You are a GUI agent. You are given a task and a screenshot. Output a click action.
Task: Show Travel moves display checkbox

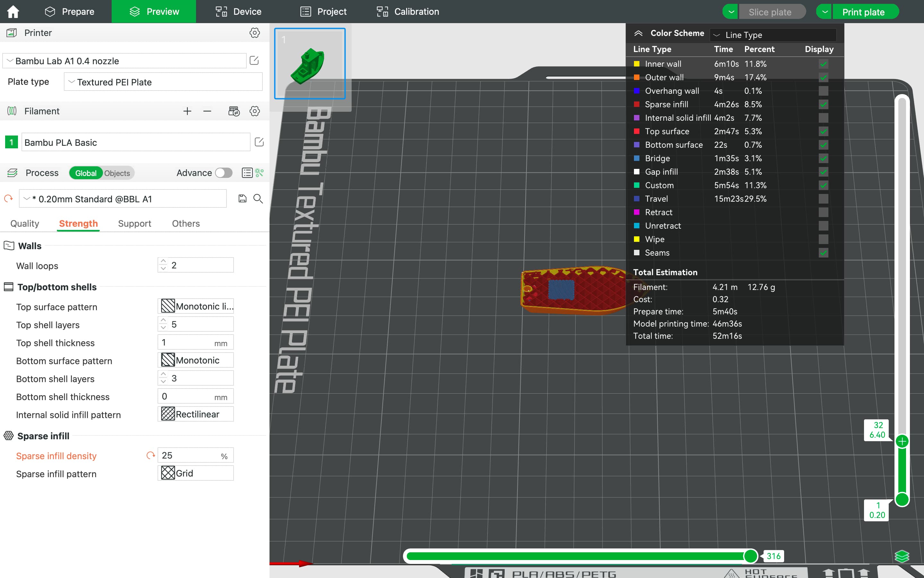point(824,199)
